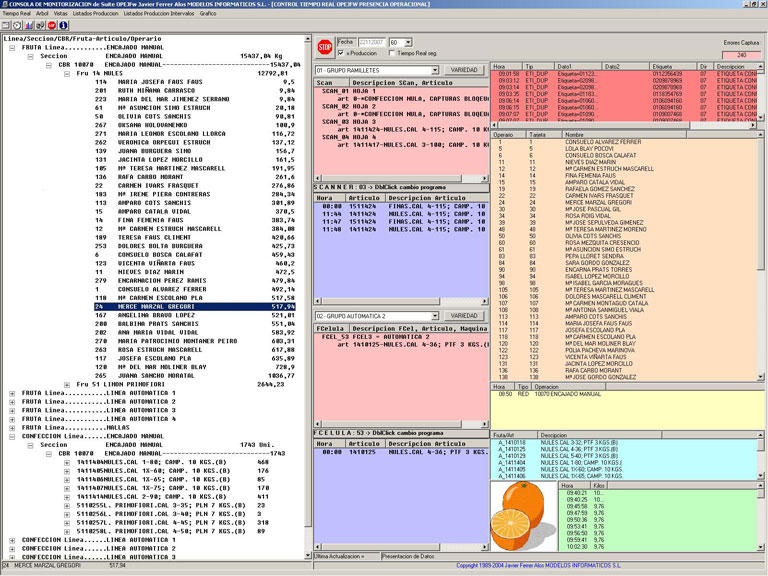
Task: Click SCANNER: 03 DblClick cambio programa bar
Action: 401,187
